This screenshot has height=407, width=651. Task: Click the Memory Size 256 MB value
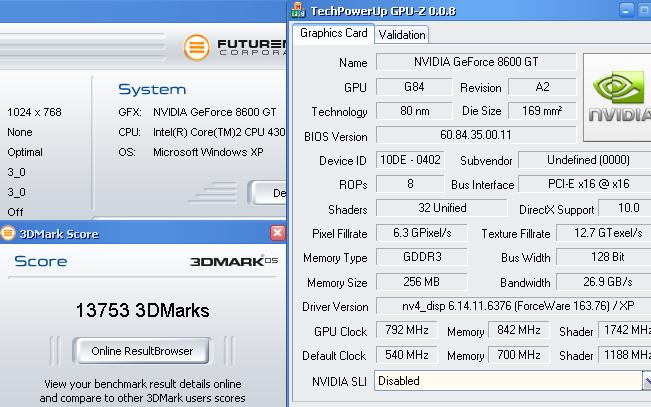point(422,282)
